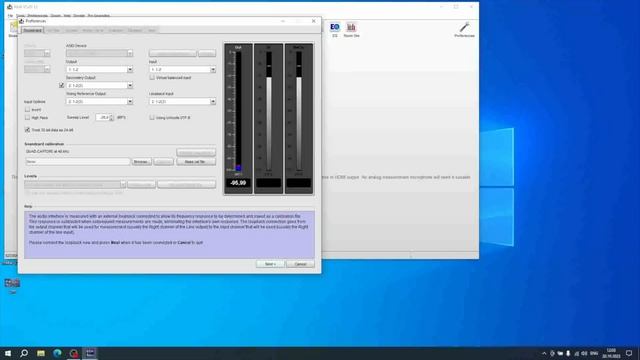Viewport: 640px width, 360px height.
Task: Open the Sample Rate dropdown
Action: click(x=37, y=69)
